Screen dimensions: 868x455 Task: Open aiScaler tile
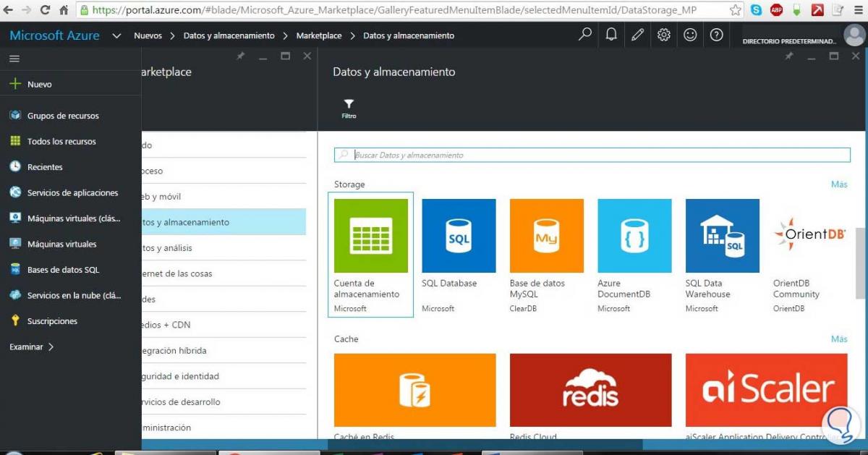pos(766,396)
